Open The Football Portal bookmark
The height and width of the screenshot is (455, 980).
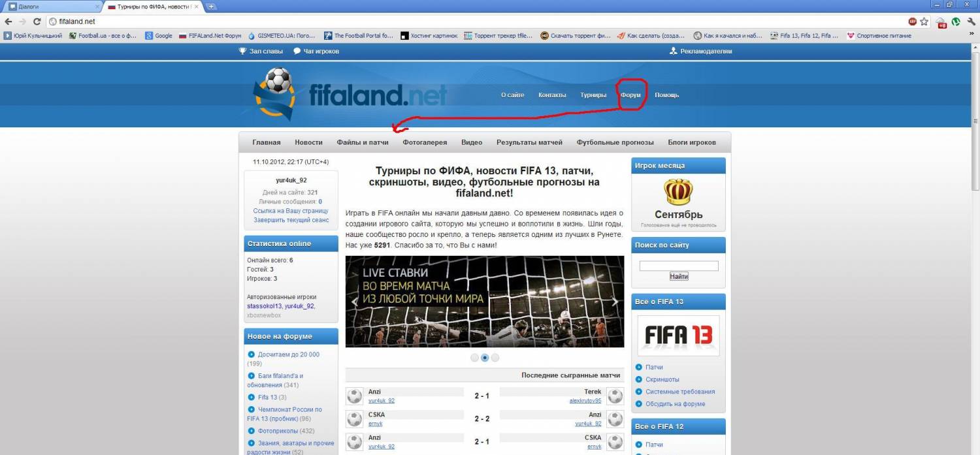pos(359,36)
